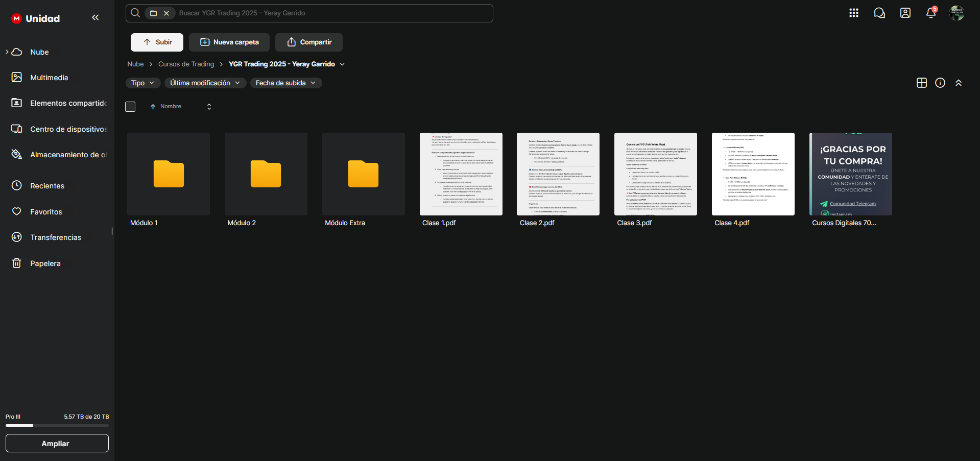980x461 pixels.
Task: Collapse the header with double-up chevron
Action: (x=958, y=83)
